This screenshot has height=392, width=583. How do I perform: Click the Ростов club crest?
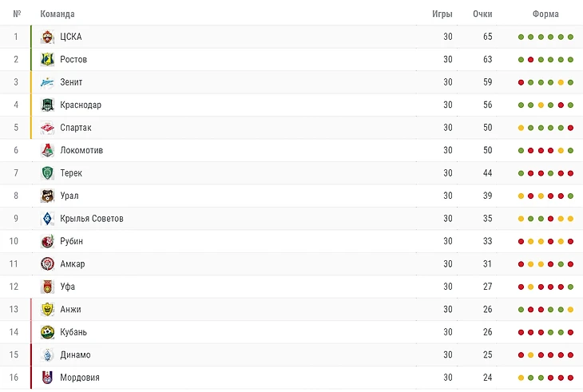click(47, 60)
